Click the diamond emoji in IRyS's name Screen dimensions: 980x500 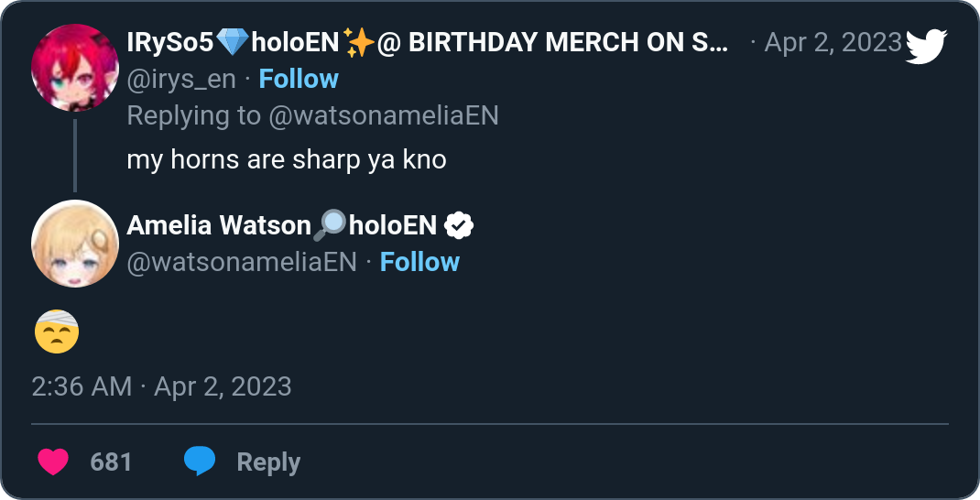pos(233,42)
